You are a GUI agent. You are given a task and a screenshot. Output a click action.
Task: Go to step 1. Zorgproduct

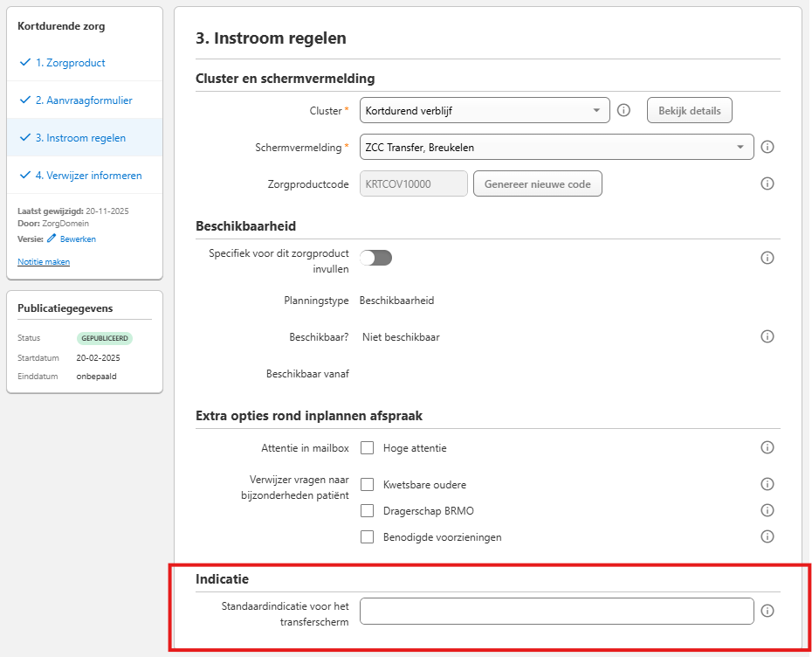(71, 63)
